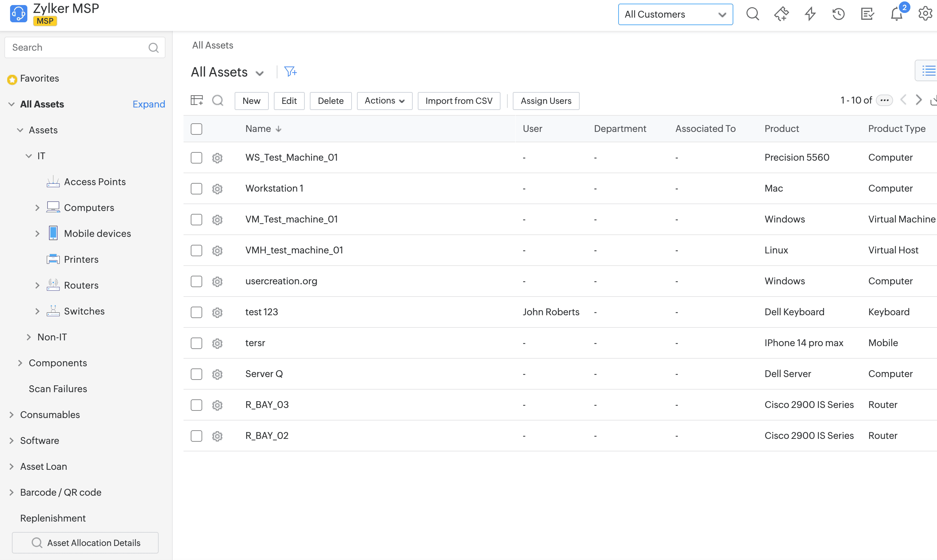Go to next page arrow

[919, 100]
